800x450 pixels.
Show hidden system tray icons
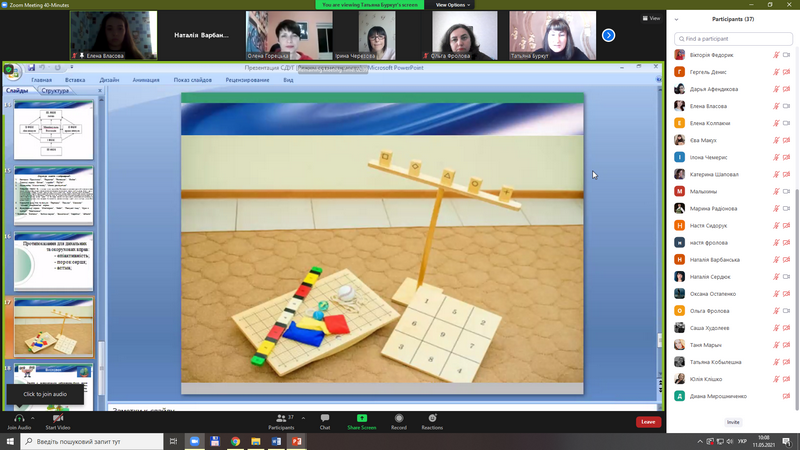pos(700,441)
